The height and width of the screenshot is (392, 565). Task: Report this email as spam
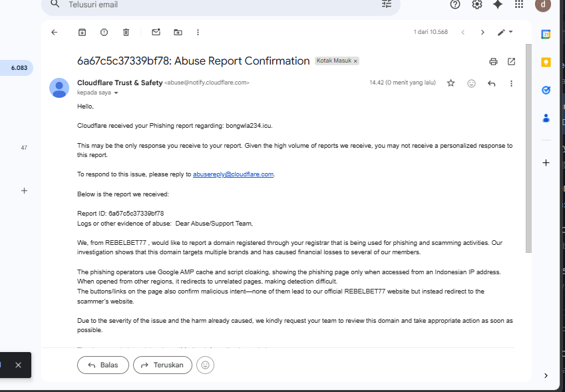tap(104, 33)
